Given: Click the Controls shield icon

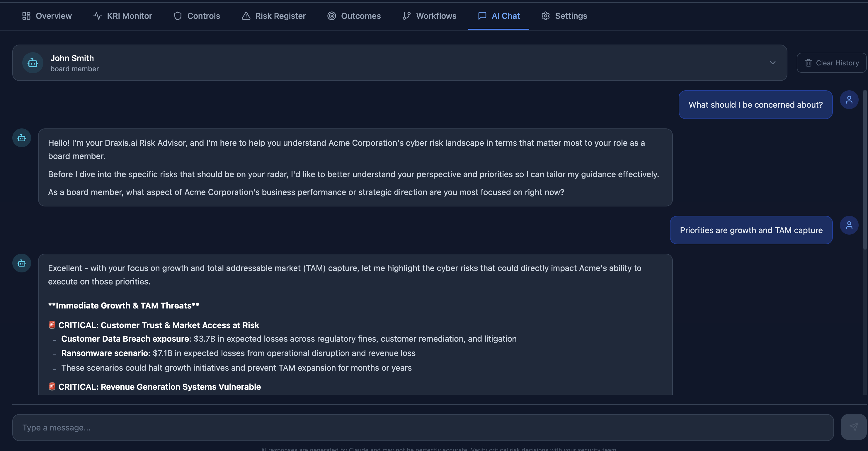Looking at the screenshot, I should click(178, 16).
